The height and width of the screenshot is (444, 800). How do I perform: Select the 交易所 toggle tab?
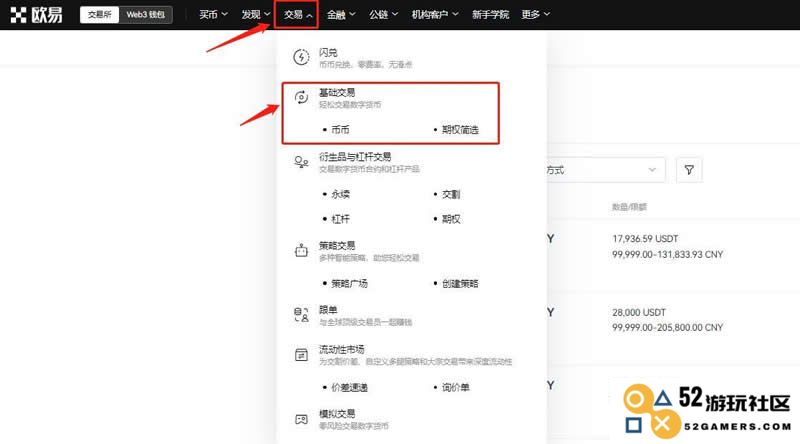[99, 15]
